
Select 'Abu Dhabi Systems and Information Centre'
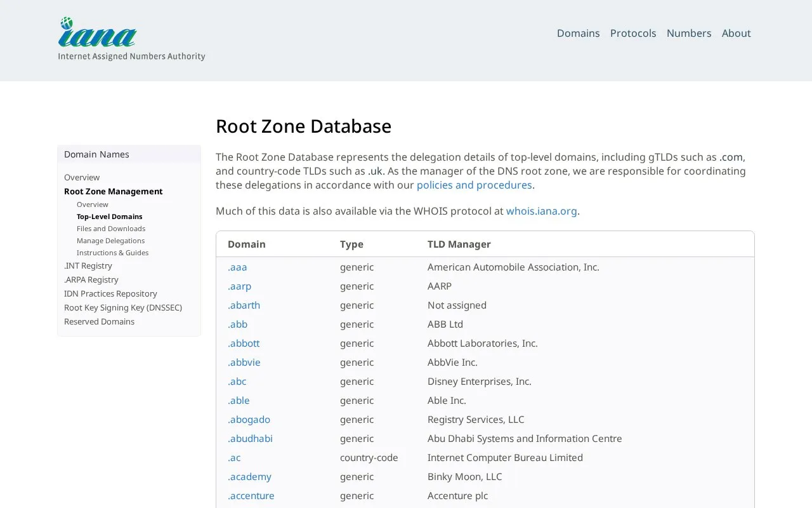525,438
